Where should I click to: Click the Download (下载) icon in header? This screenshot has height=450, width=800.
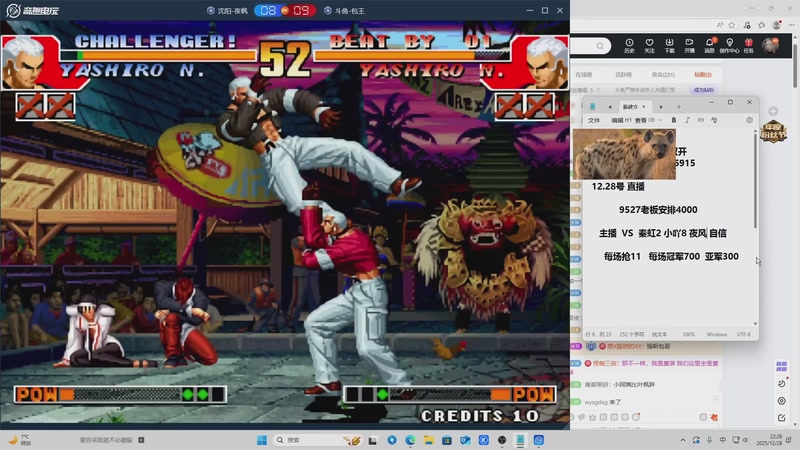(x=669, y=45)
